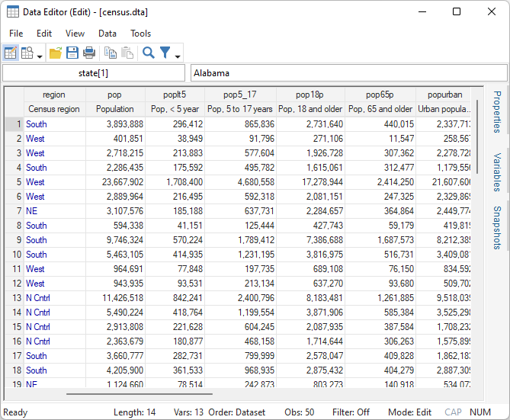Click the Paste clipboard icon
The image size is (510, 420).
(x=127, y=53)
